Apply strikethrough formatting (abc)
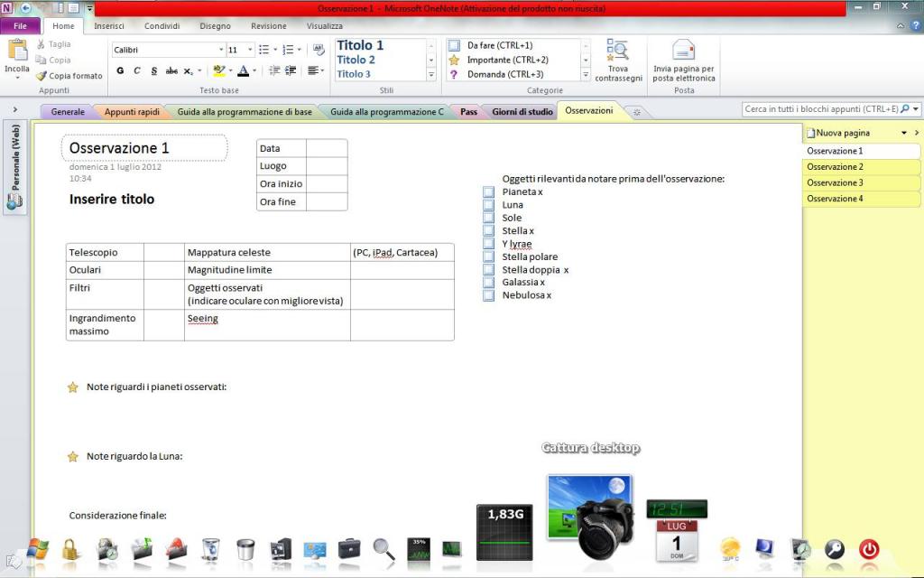This screenshot has width=924, height=578. 171,70
